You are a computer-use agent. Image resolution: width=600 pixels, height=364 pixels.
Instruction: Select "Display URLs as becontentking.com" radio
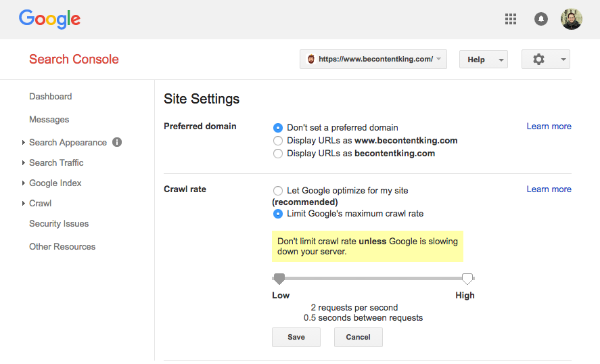point(278,154)
